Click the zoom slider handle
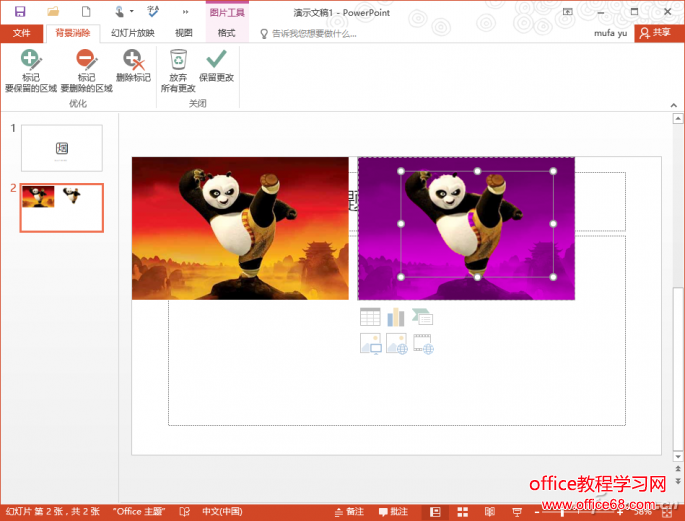This screenshot has width=685, height=521. click(x=562, y=512)
